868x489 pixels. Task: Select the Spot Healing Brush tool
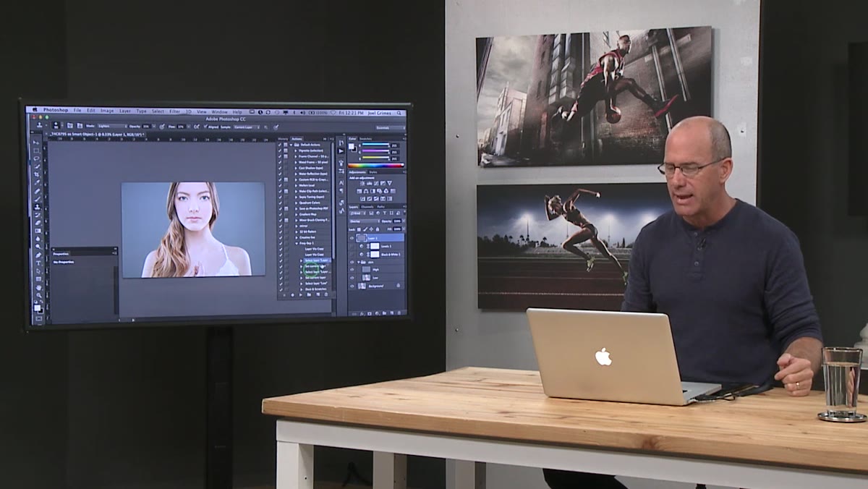[37, 191]
